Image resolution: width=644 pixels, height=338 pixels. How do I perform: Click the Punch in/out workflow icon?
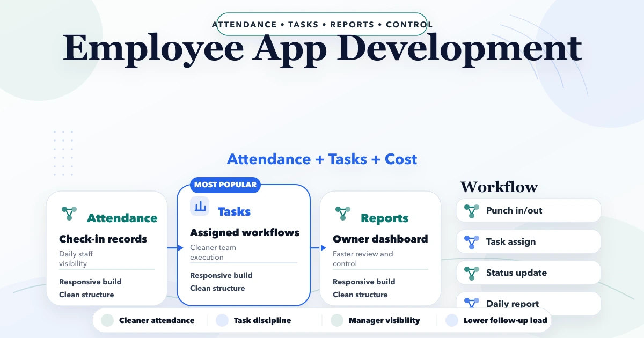click(x=472, y=210)
